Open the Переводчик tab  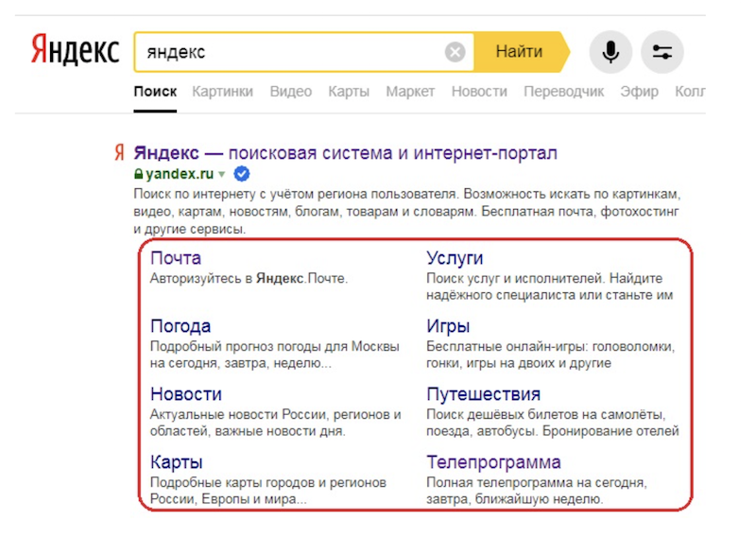click(563, 92)
